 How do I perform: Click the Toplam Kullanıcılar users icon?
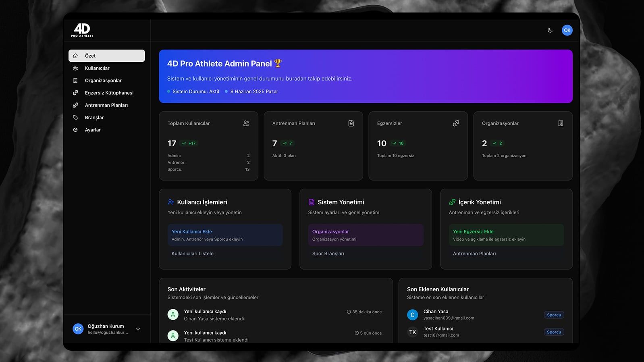point(246,123)
